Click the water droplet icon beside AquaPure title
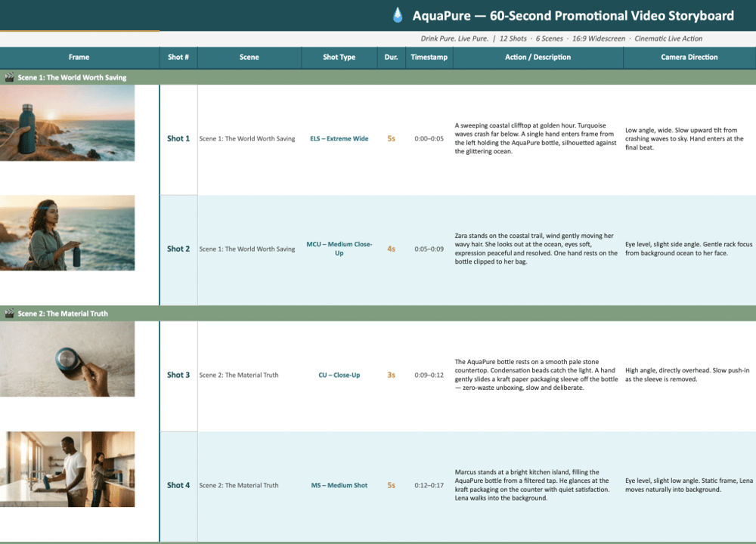Viewport: 756px width, 544px height. [398, 15]
